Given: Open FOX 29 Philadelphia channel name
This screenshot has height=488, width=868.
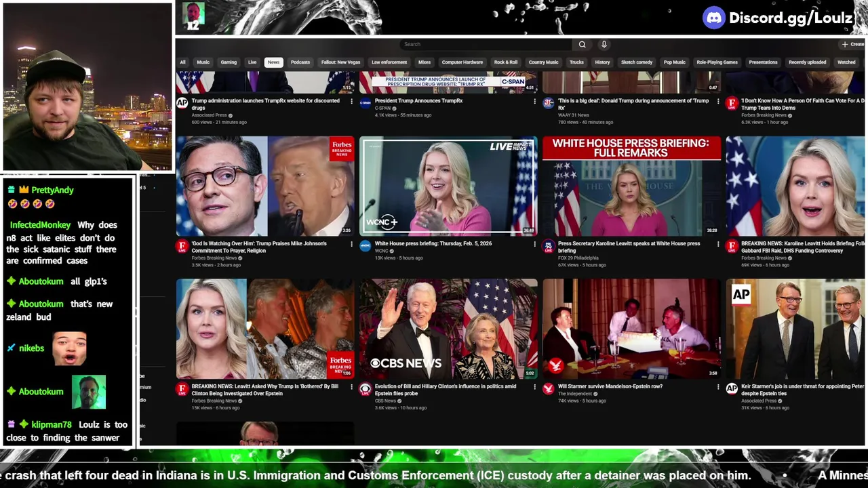Looking at the screenshot, I should point(578,258).
